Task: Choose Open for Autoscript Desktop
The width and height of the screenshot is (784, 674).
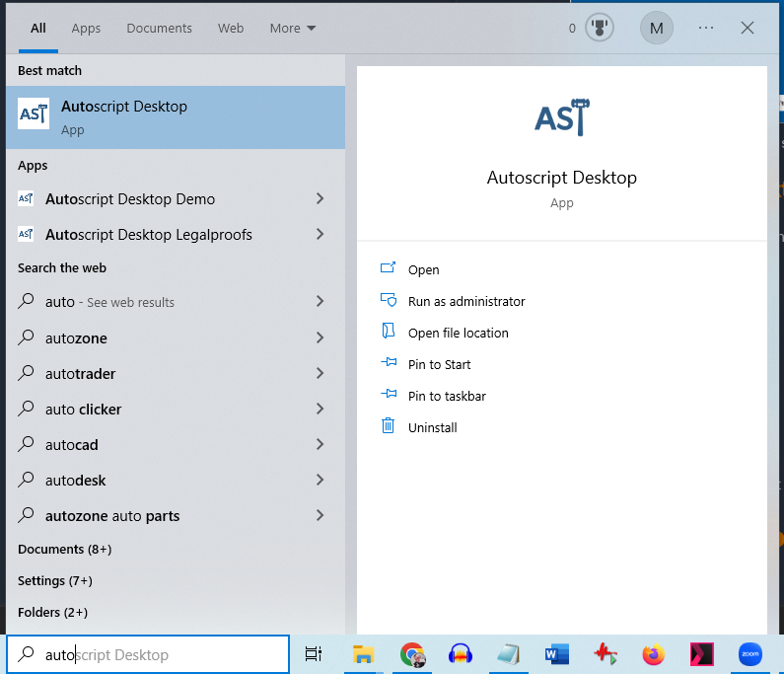Action: click(423, 269)
